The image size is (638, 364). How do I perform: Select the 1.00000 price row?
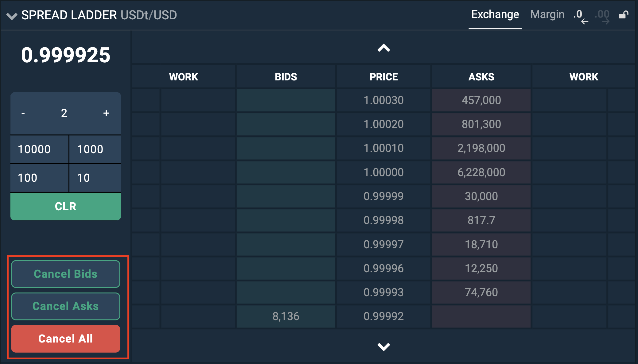[383, 172]
